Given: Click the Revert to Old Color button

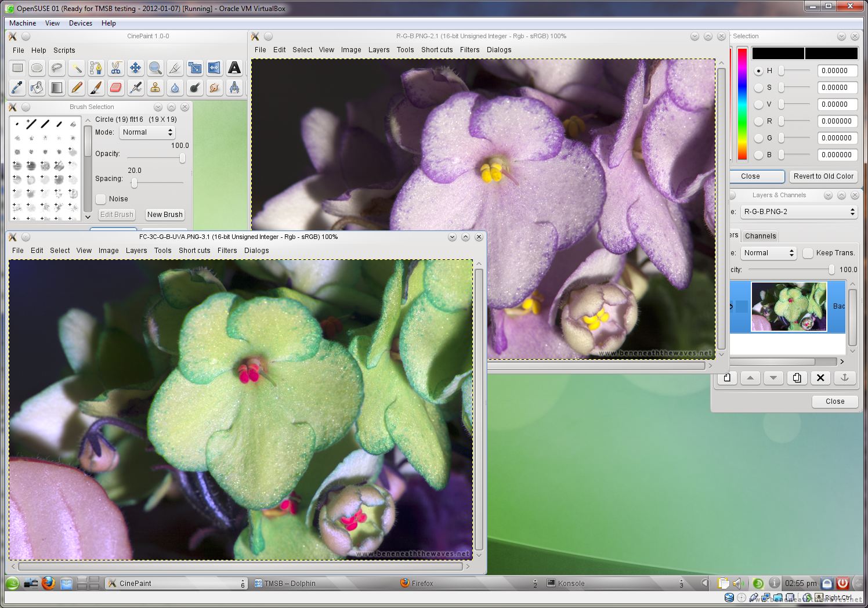Looking at the screenshot, I should click(823, 176).
